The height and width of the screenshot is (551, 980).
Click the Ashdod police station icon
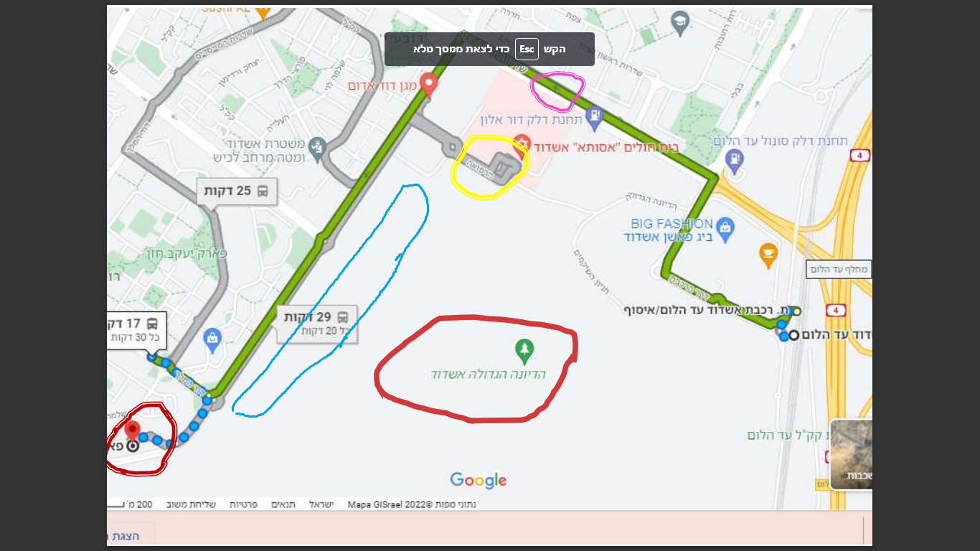click(317, 149)
